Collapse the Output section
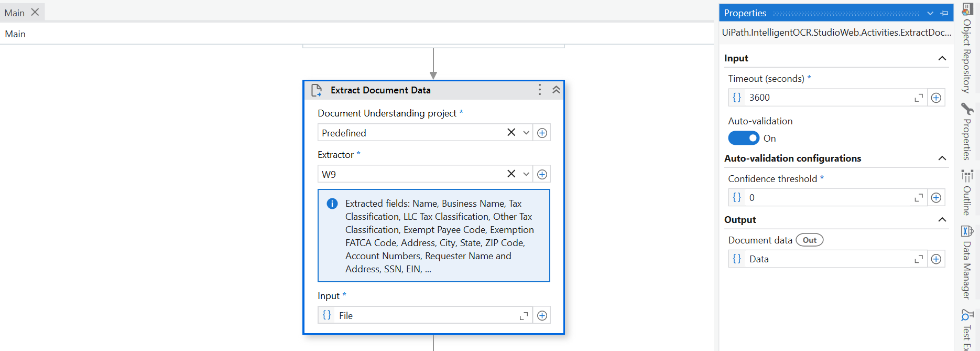Image resolution: width=980 pixels, height=351 pixels. [942, 220]
